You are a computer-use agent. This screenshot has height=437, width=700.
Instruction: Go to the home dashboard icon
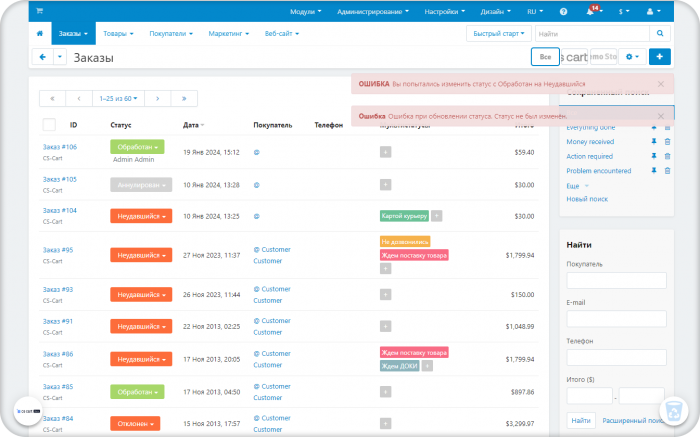click(40, 33)
